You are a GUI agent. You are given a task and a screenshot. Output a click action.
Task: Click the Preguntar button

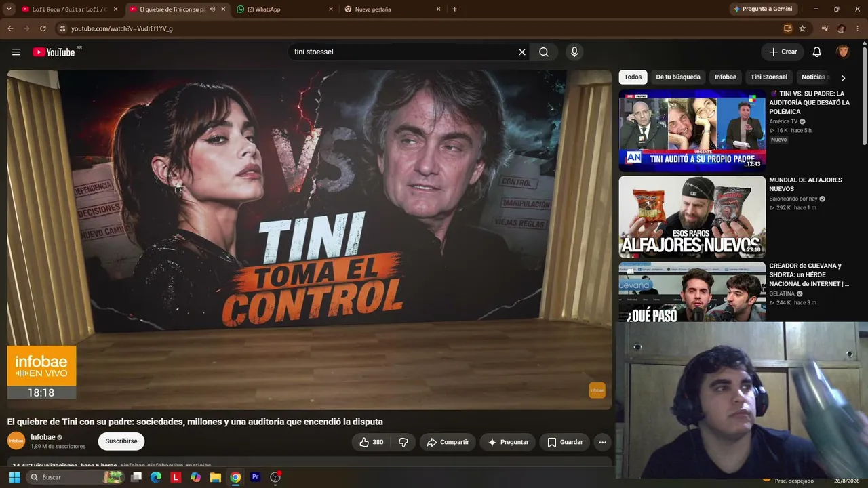tap(507, 442)
